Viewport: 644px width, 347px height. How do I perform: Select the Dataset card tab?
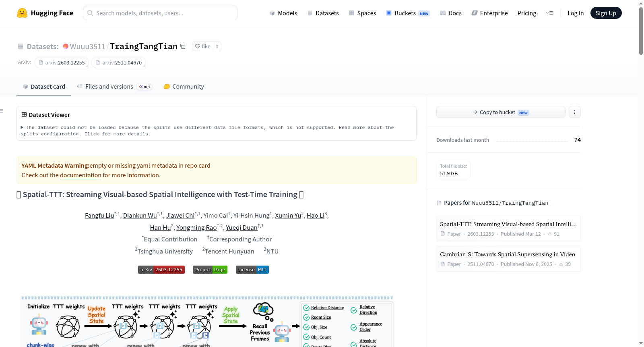(44, 87)
